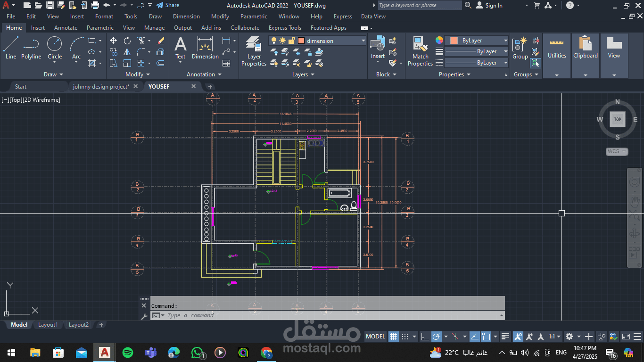Activate the Move tool in Modify panel
This screenshot has width=644, height=362.
(114, 41)
